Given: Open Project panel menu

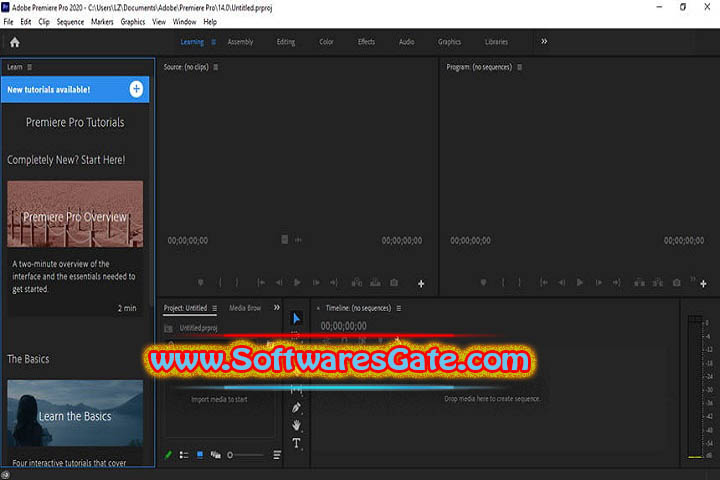Looking at the screenshot, I should (214, 308).
